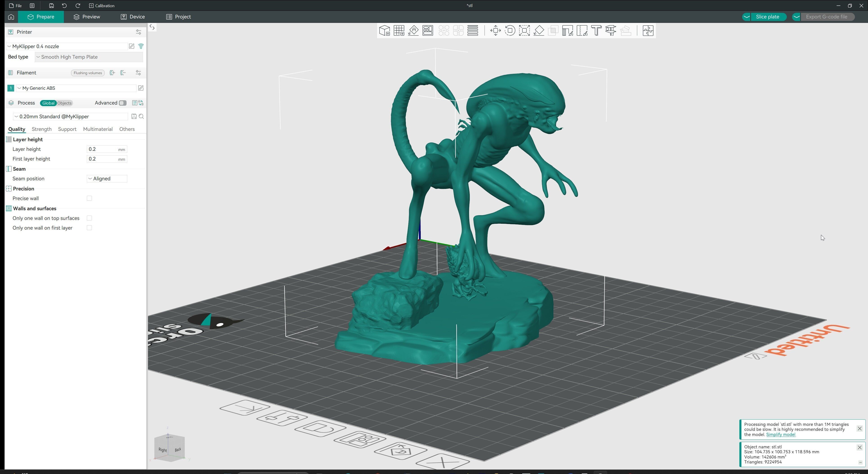Open the Assembly view puzzle icon
This screenshot has width=868, height=474.
tap(648, 31)
